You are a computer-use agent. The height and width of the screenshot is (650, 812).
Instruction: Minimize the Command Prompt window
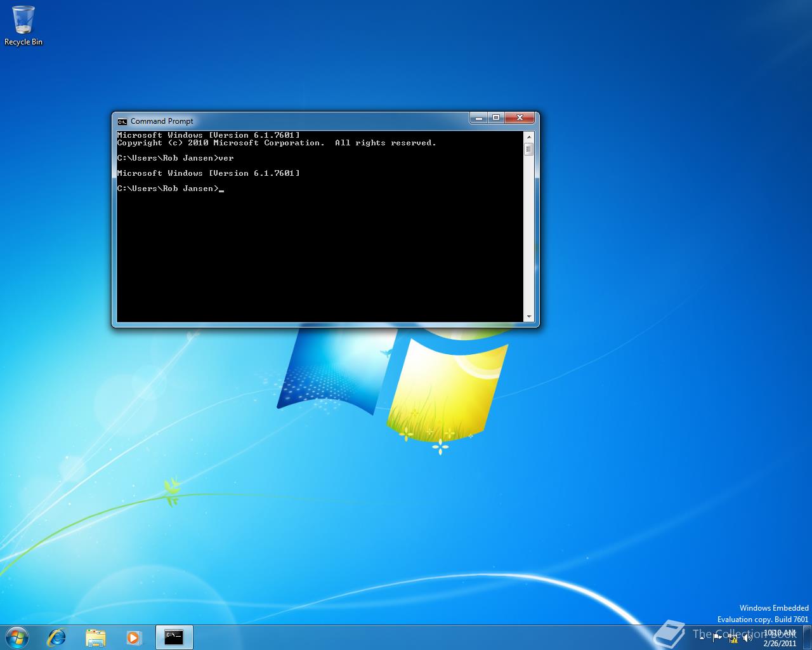[479, 118]
